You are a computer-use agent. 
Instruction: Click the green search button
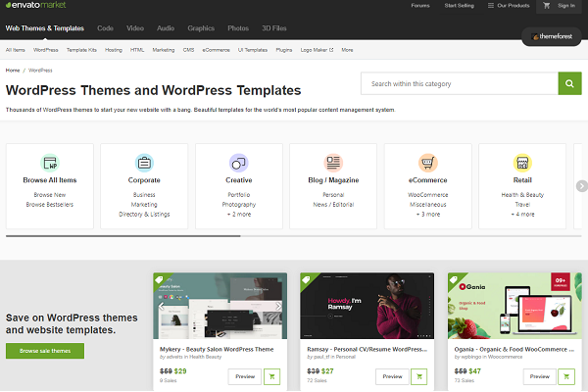point(569,83)
